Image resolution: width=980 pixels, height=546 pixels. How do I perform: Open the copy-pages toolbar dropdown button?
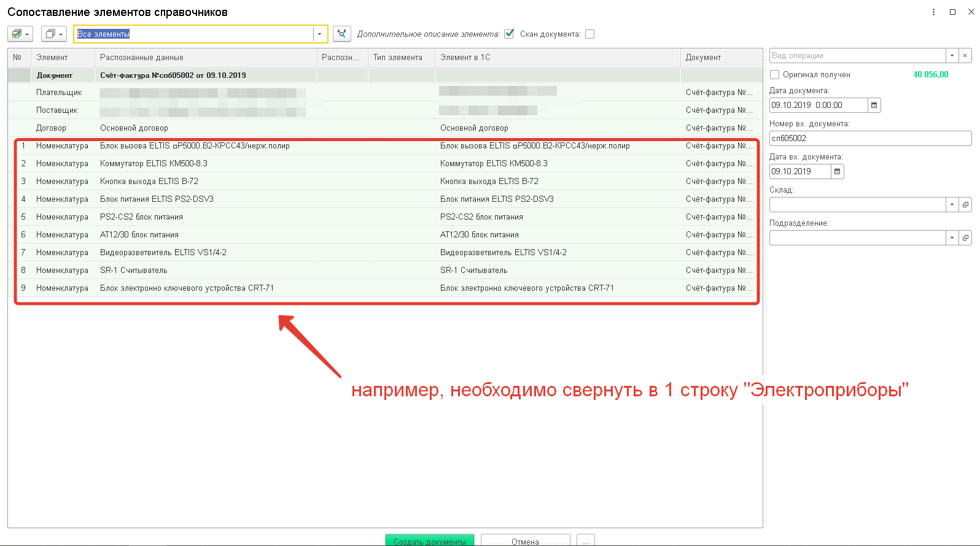(x=54, y=34)
